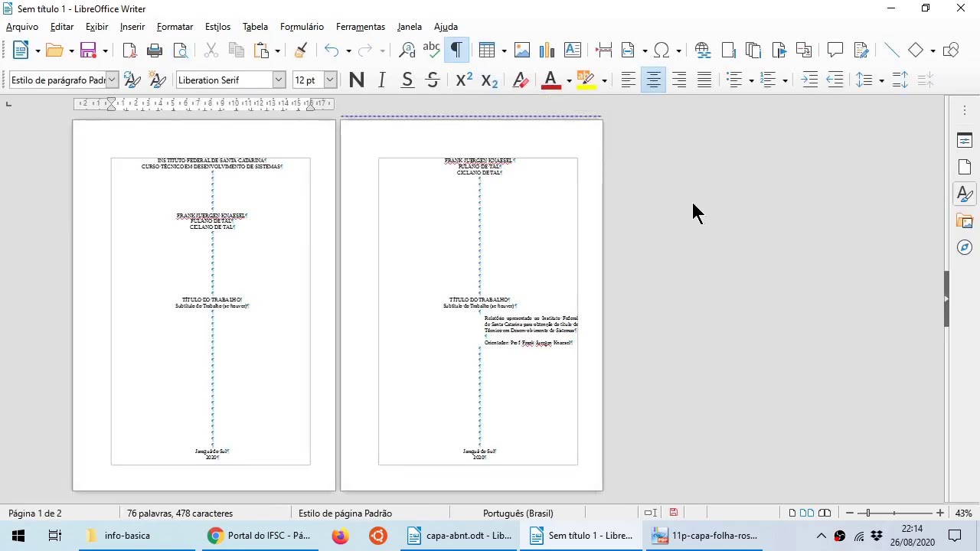Open the sidebar Gallery panel
980x551 pixels.
coord(965,221)
